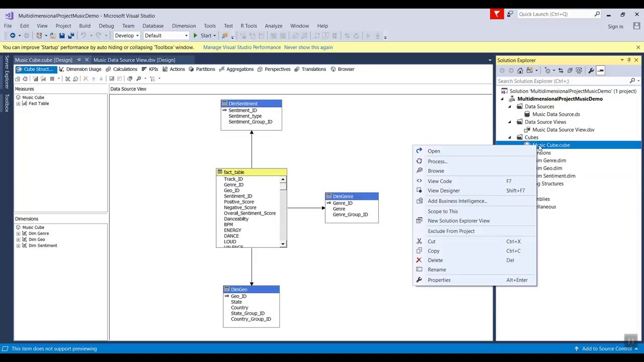Click the red Delete icon in context menu
The height and width of the screenshot is (362, 644).
point(419,260)
